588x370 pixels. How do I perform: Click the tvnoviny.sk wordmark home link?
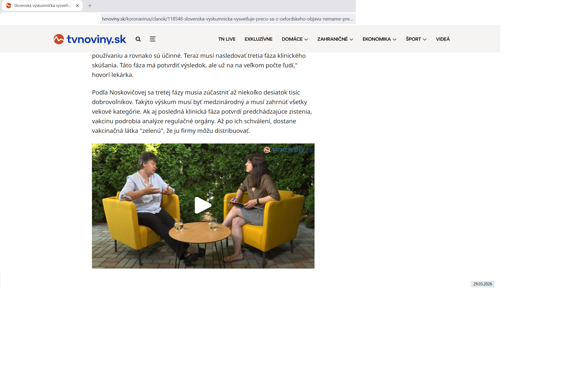coord(96,39)
